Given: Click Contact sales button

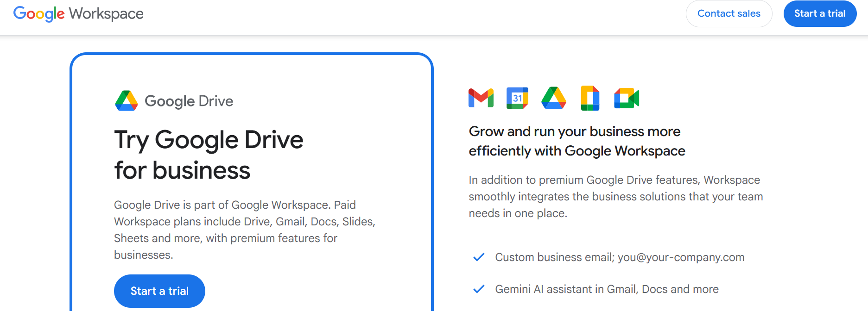Looking at the screenshot, I should click(x=729, y=13).
